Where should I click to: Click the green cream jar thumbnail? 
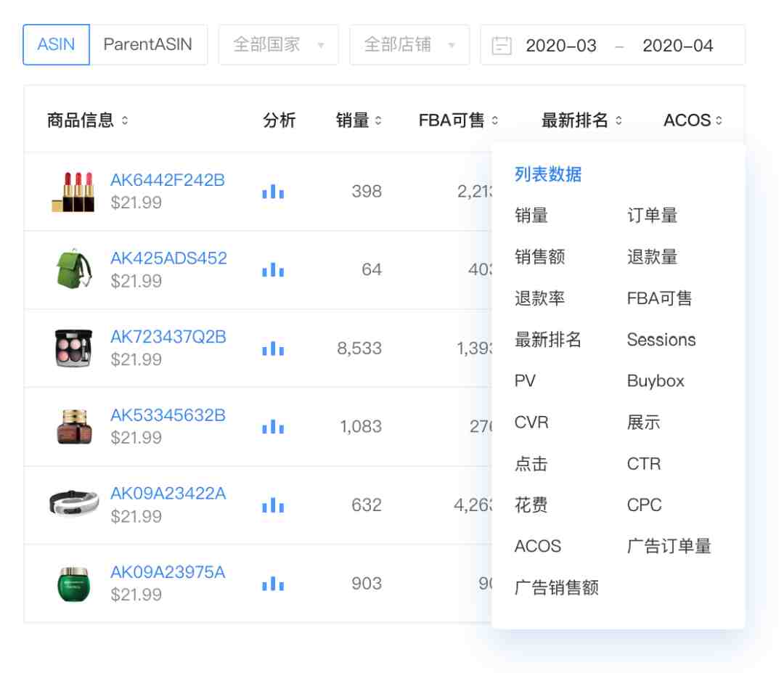click(73, 584)
